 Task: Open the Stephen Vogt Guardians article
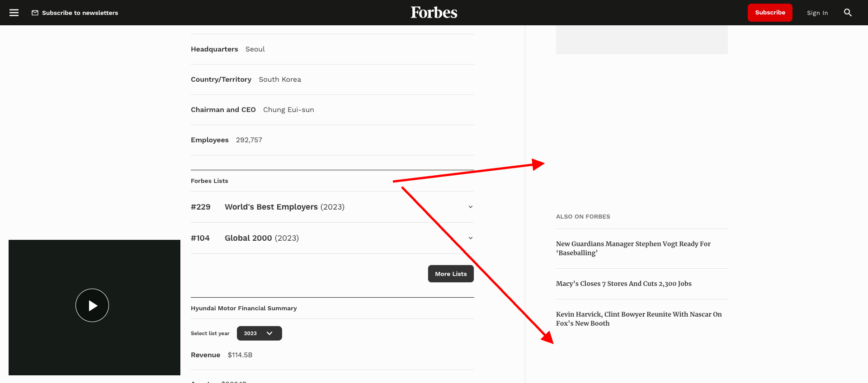pyautogui.click(x=633, y=248)
